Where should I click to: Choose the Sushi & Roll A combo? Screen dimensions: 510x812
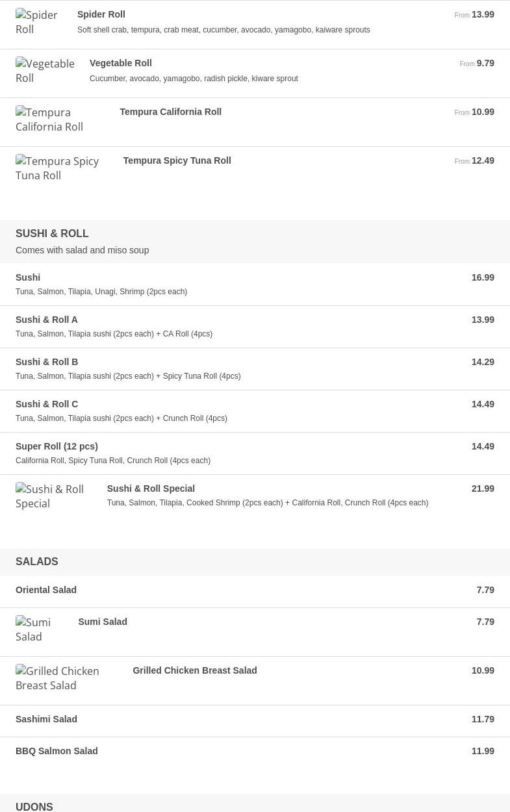click(47, 320)
